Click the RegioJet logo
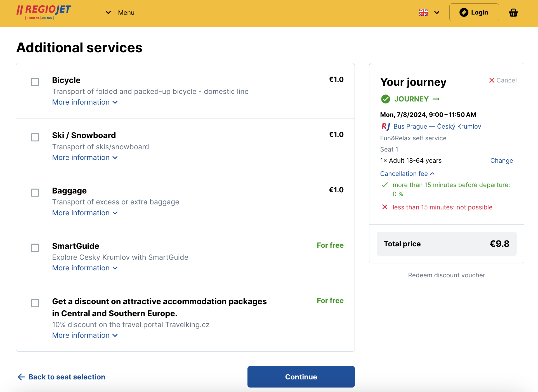Image resolution: width=538 pixels, height=392 pixels. (44, 12)
